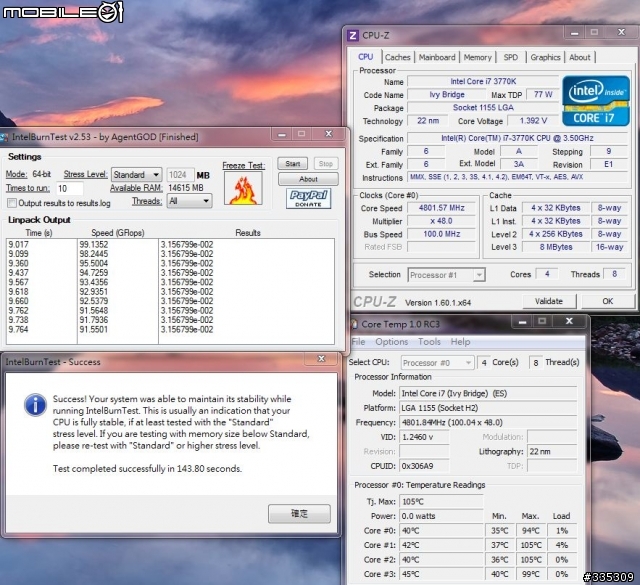
Task: Select Linpack row with speed 99.1352
Action: pos(170,245)
